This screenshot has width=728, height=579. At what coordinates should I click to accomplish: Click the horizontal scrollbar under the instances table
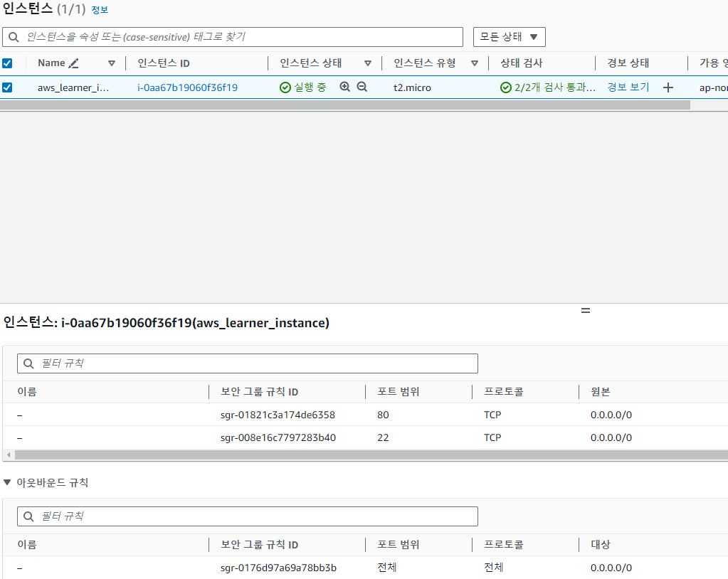[345, 105]
